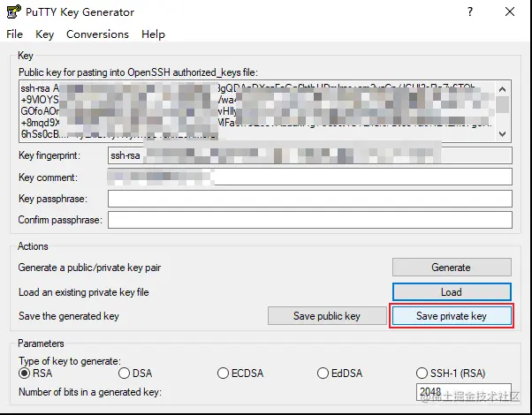
Task: Click 'Number of bits in a generated key:' label
Action: pos(90,392)
